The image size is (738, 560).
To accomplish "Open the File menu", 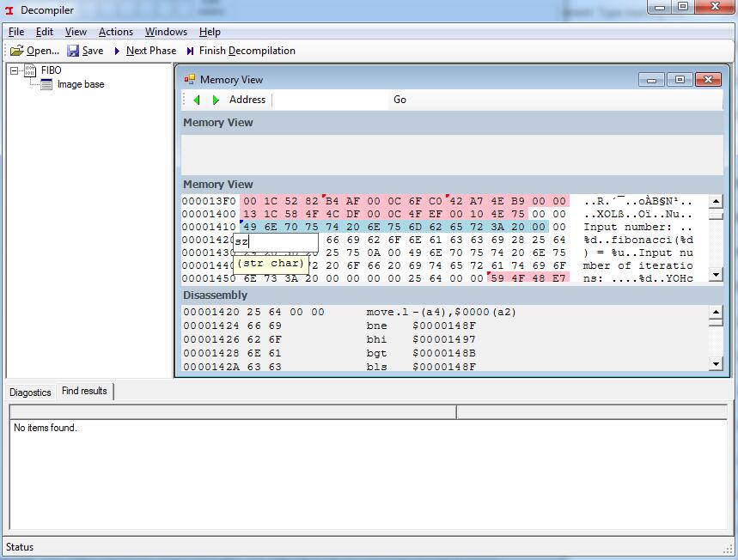I will point(16,32).
